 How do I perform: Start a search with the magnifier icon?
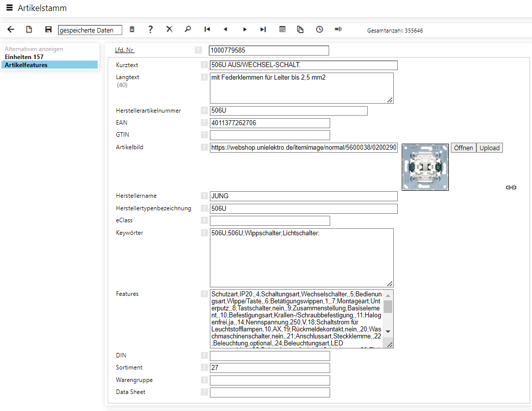188,30
